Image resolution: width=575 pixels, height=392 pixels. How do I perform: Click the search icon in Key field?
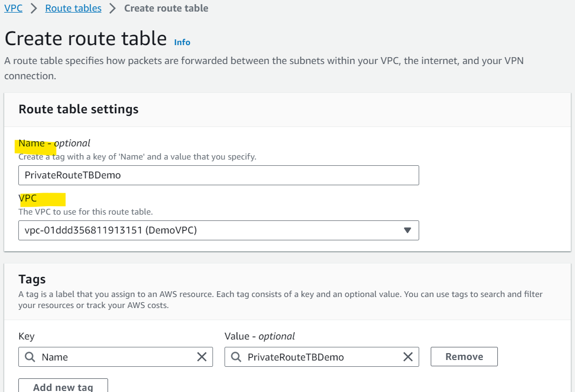[30, 357]
